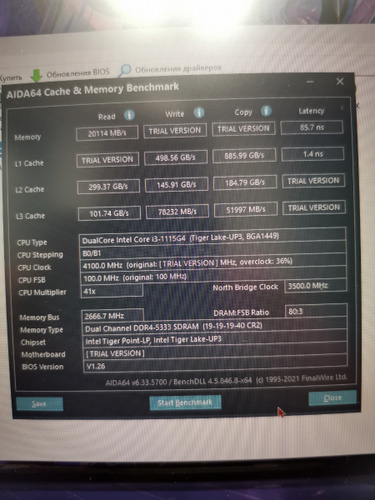Click the green BIOS update arrow icon

click(x=36, y=76)
